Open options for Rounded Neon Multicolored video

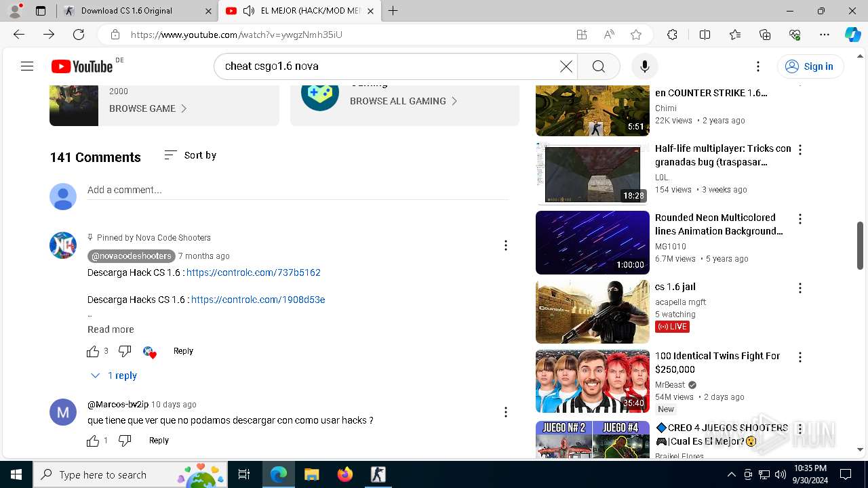pos(800,219)
